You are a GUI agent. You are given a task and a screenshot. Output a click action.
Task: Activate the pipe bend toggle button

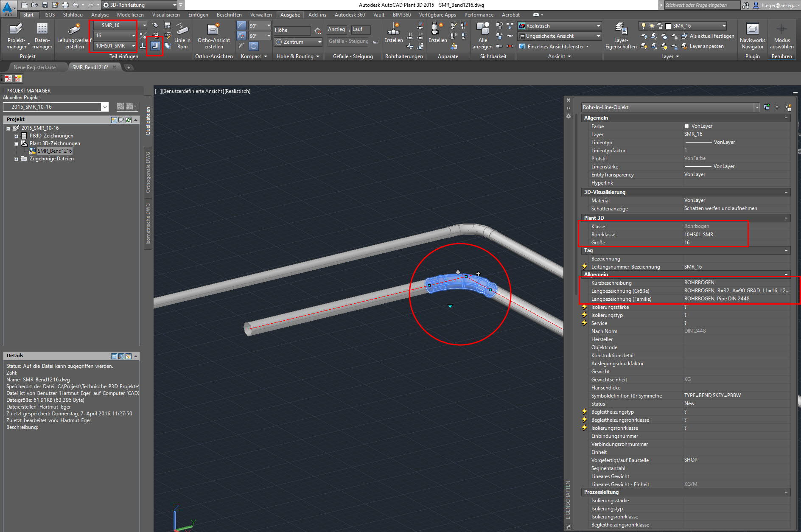click(x=155, y=45)
